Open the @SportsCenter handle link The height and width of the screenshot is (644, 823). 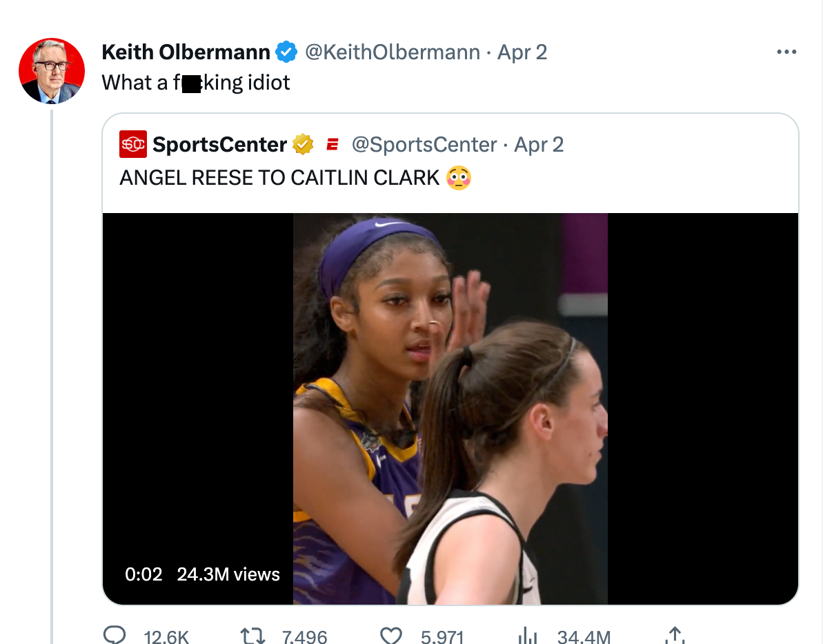click(x=424, y=144)
